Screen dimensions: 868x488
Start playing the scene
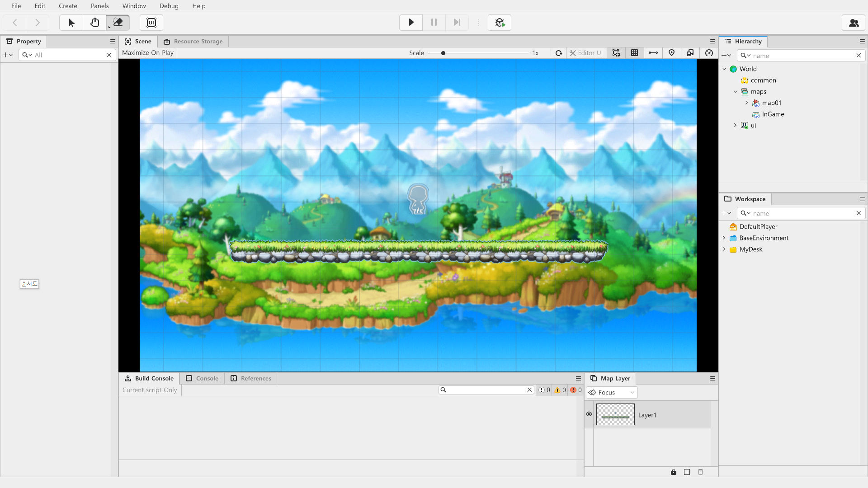[x=411, y=23]
